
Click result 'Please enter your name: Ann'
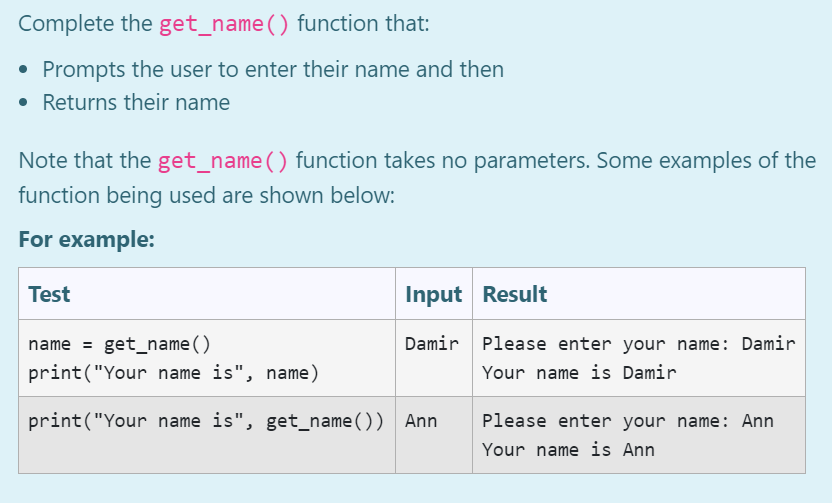coord(628,421)
